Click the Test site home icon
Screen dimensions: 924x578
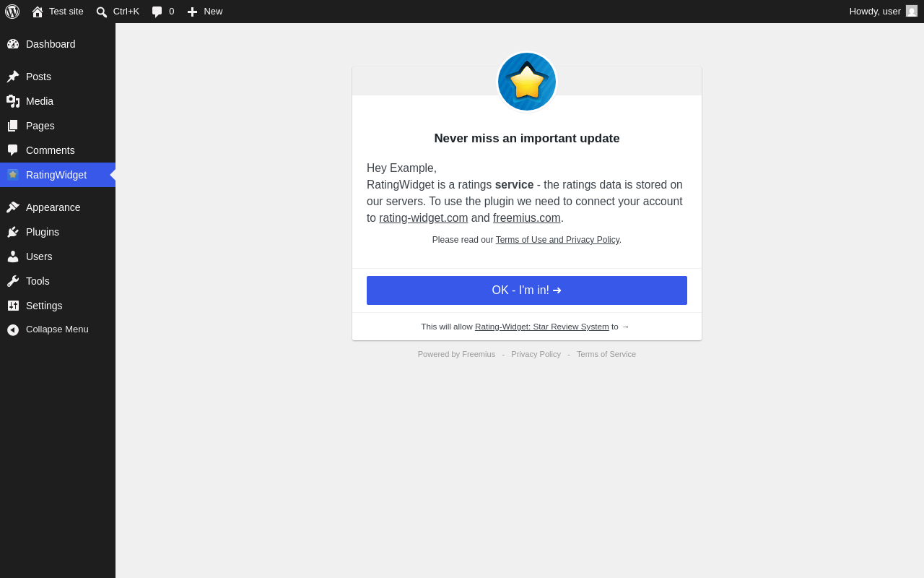tap(38, 12)
